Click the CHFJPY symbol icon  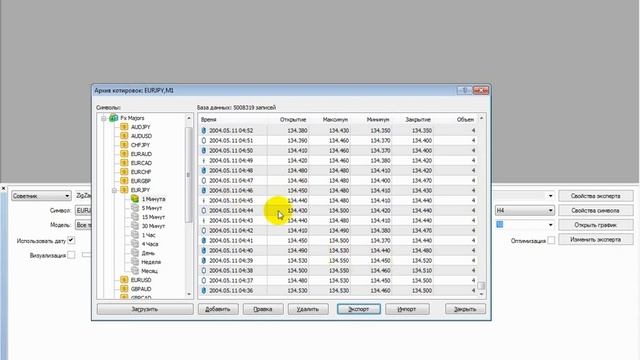click(124, 145)
